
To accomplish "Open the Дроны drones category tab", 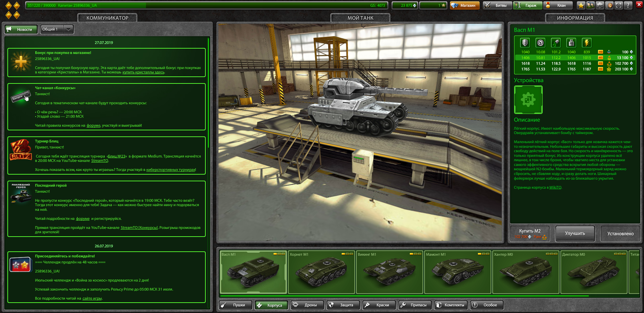I will click(307, 305).
